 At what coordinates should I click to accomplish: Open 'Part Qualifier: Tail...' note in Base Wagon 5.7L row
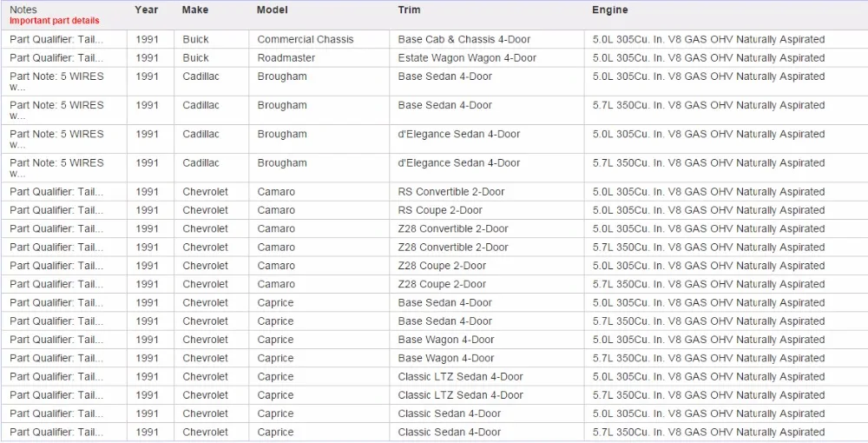pos(56,358)
